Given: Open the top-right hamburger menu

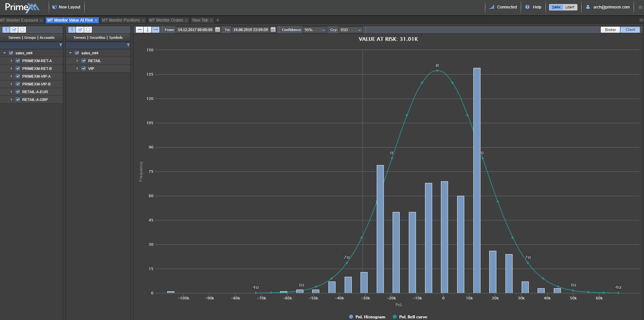Looking at the screenshot, I should (x=640, y=7).
